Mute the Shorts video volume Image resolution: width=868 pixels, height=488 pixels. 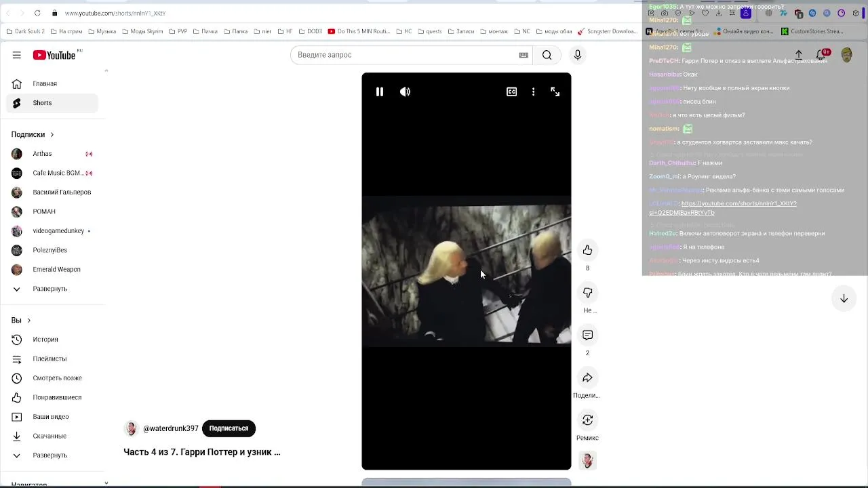point(405,91)
